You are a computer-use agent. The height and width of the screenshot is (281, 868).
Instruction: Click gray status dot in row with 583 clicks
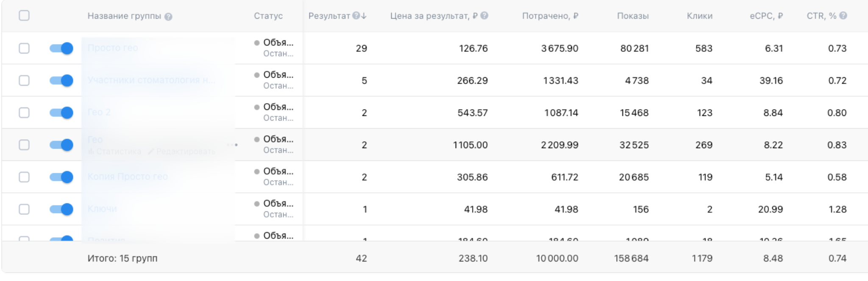(x=256, y=43)
